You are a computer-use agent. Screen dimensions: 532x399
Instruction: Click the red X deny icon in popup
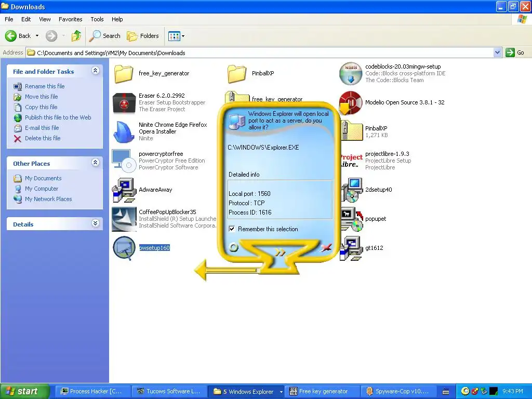[326, 247]
